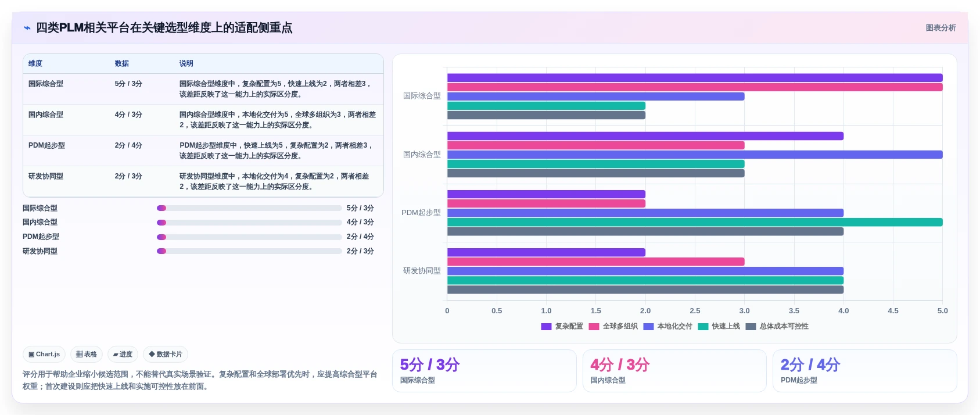Click the 说明 column header
Viewport: 980px width, 415px height.
click(186, 63)
